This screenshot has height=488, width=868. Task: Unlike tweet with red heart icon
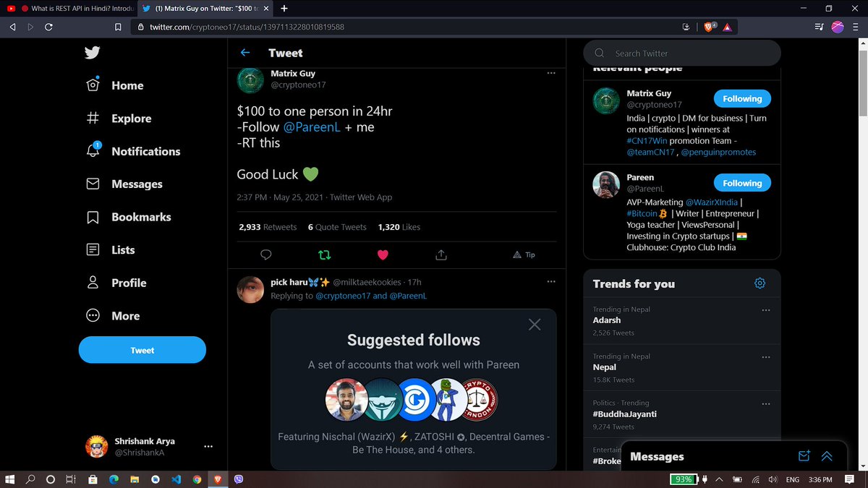pyautogui.click(x=383, y=254)
